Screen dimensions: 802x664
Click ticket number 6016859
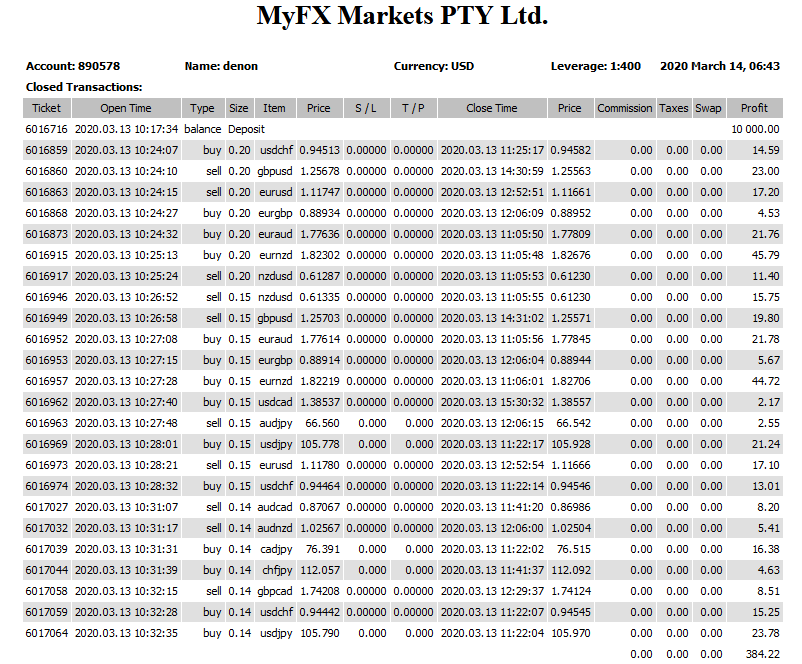46,150
